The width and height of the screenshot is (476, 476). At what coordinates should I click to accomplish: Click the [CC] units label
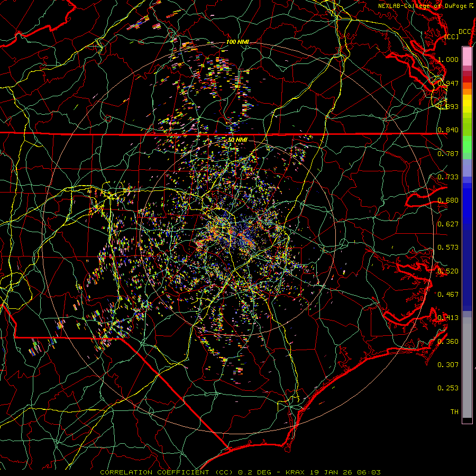pos(452,36)
